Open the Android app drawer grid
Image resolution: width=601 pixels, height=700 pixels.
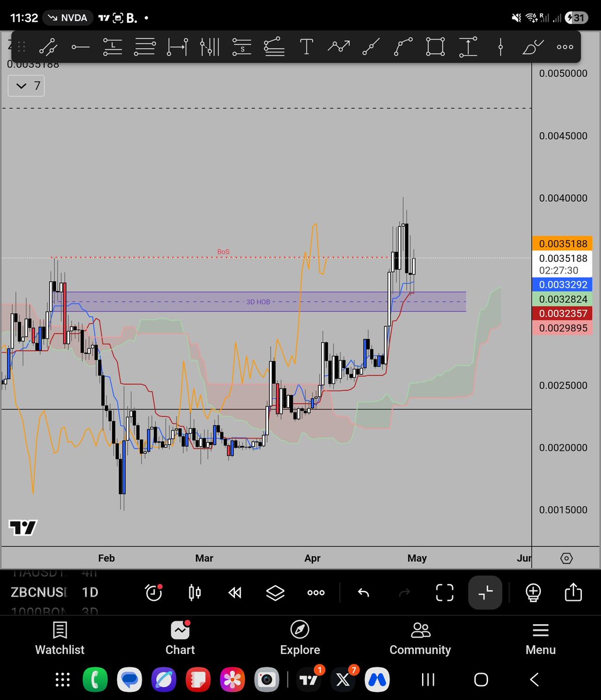pyautogui.click(x=62, y=680)
